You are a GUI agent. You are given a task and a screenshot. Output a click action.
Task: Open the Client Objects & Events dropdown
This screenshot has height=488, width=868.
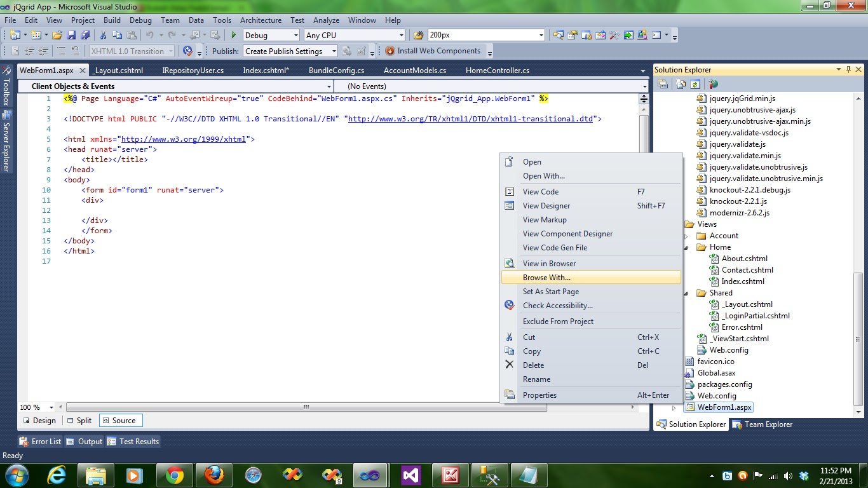329,86
